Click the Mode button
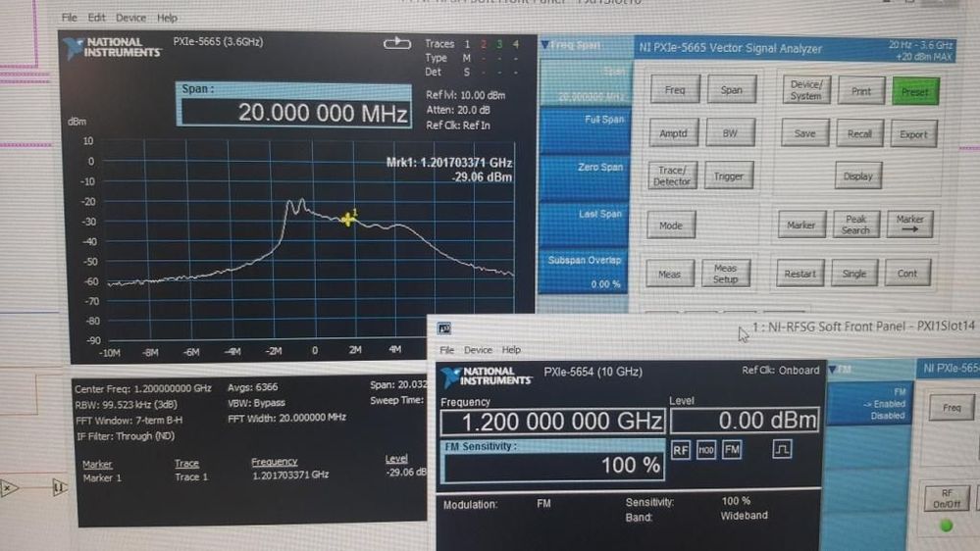Image resolution: width=980 pixels, height=551 pixels. pos(671,225)
